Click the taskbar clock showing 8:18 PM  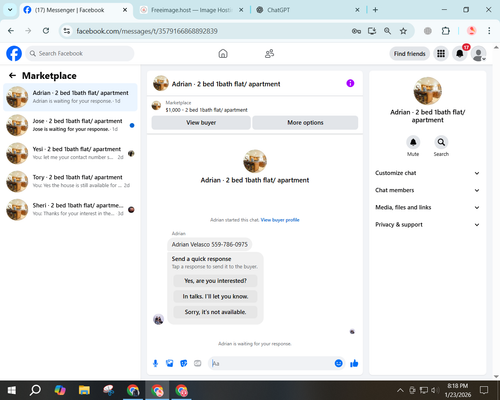pos(458,390)
